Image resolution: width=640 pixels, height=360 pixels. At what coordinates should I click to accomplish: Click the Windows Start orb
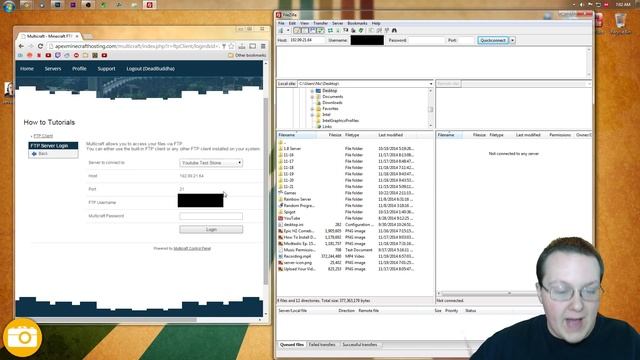click(9, 6)
